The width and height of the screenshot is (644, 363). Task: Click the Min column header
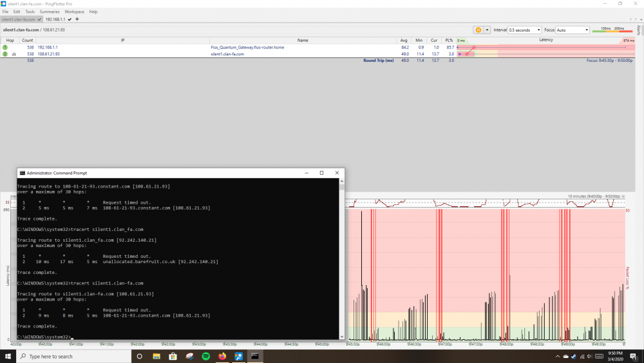419,40
